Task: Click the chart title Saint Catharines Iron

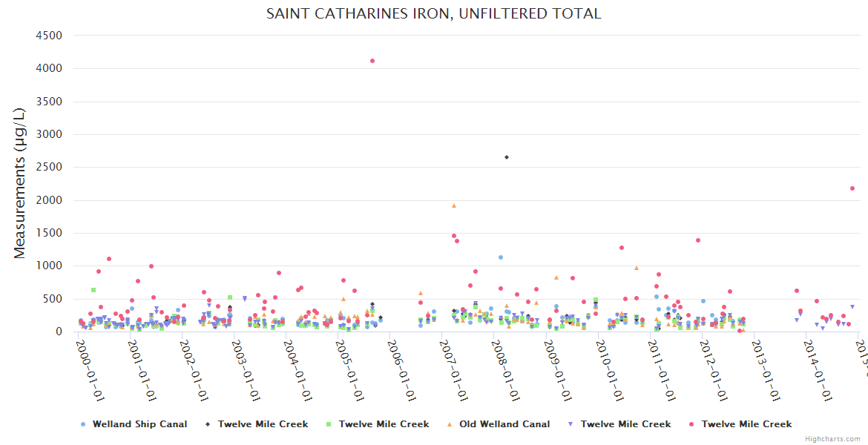Action: coord(434,14)
